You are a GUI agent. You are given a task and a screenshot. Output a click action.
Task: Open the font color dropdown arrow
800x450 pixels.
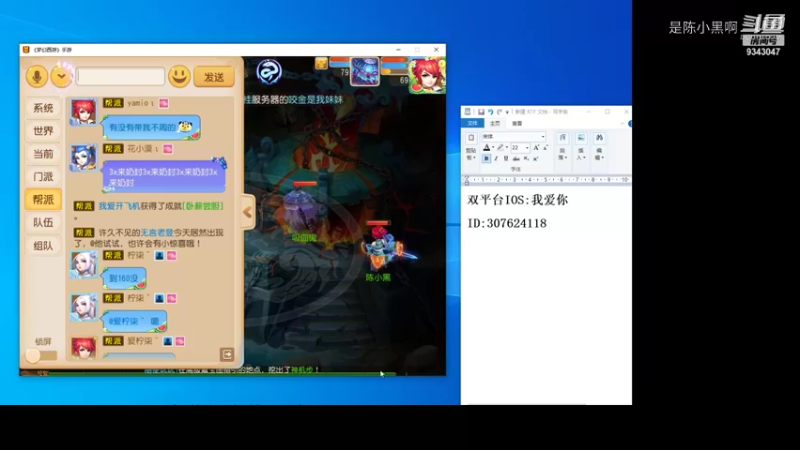493,147
